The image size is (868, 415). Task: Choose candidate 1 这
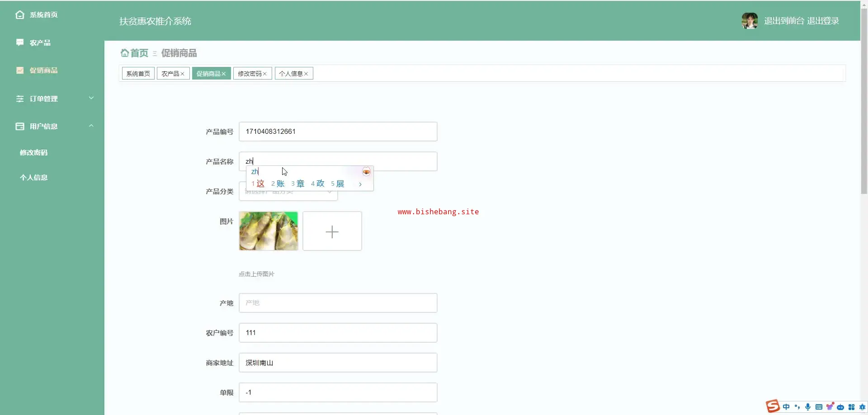click(x=258, y=184)
